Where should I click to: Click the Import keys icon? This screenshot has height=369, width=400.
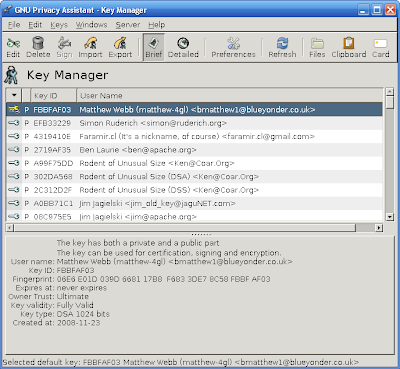pyautogui.click(x=90, y=47)
